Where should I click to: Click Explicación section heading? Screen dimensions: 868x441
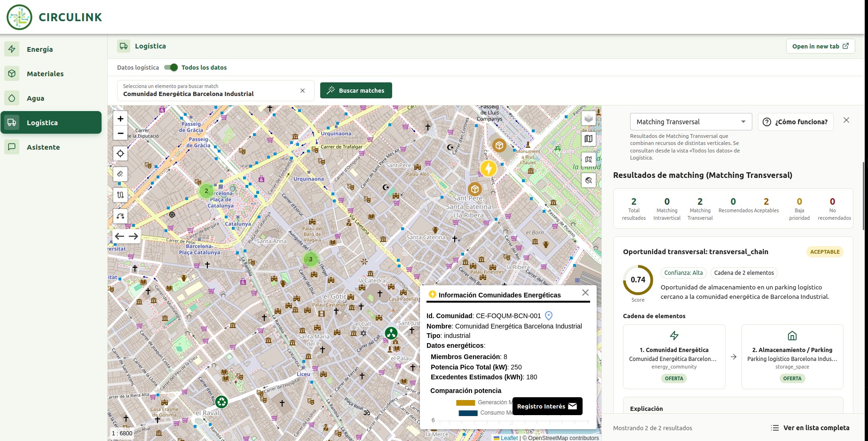(x=647, y=409)
